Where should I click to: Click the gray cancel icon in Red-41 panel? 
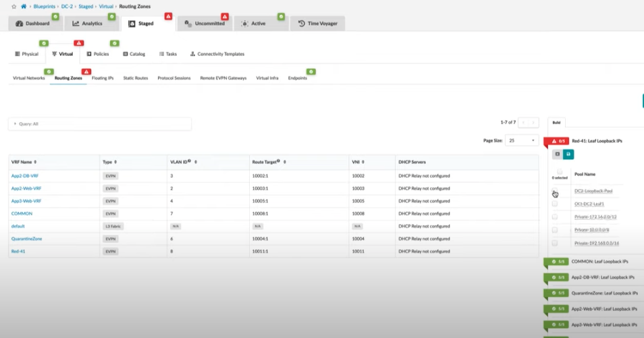click(558, 154)
